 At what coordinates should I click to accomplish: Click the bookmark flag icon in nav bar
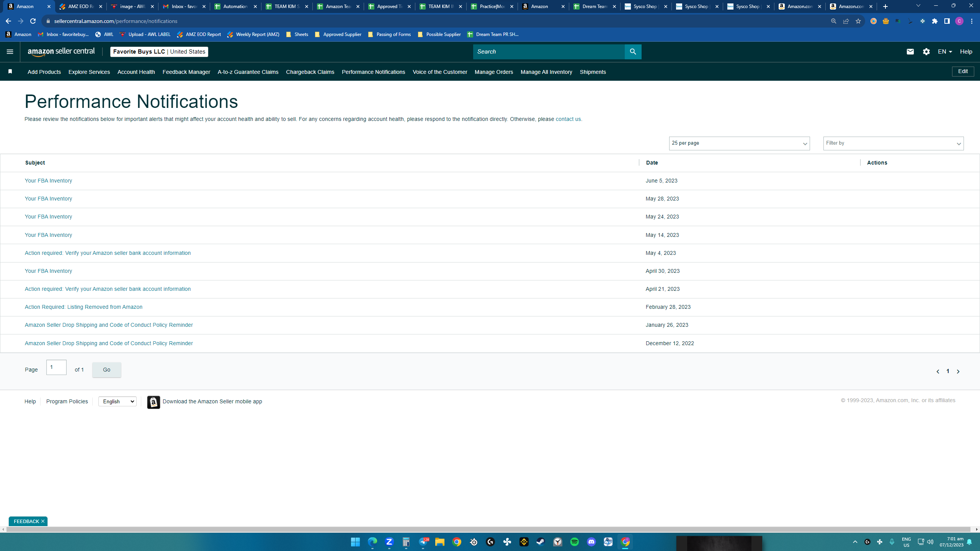[x=10, y=72]
